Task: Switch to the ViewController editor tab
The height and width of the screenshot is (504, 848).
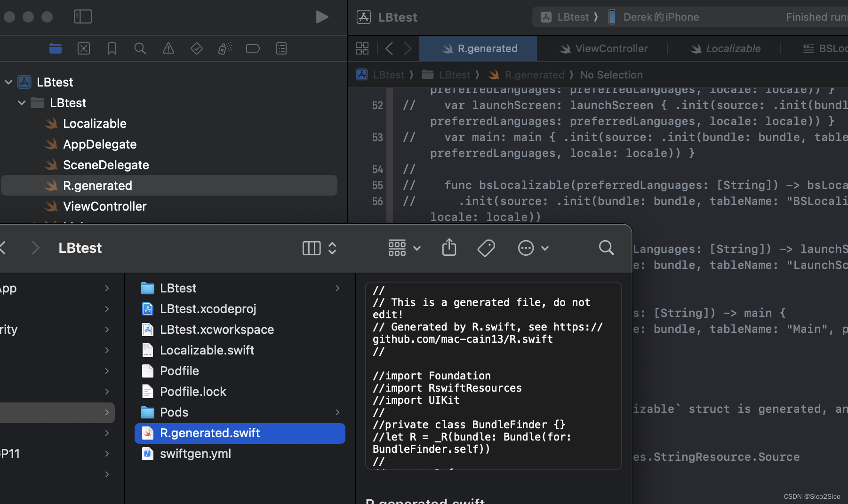Action: [x=603, y=48]
